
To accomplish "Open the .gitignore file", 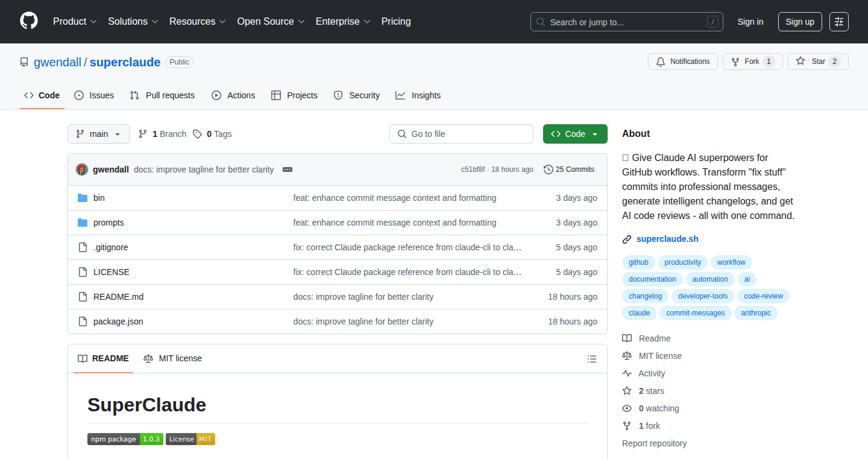I will 111,247.
